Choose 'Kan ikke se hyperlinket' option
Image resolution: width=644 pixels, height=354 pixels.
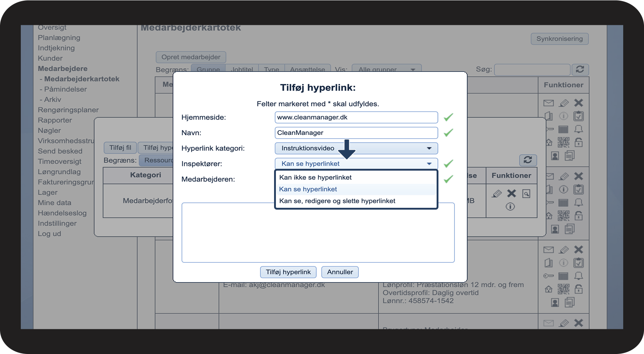(356, 178)
